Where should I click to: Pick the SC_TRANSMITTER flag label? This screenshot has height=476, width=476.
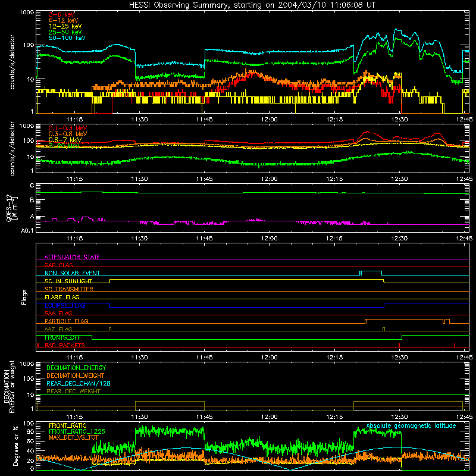pyautogui.click(x=69, y=289)
